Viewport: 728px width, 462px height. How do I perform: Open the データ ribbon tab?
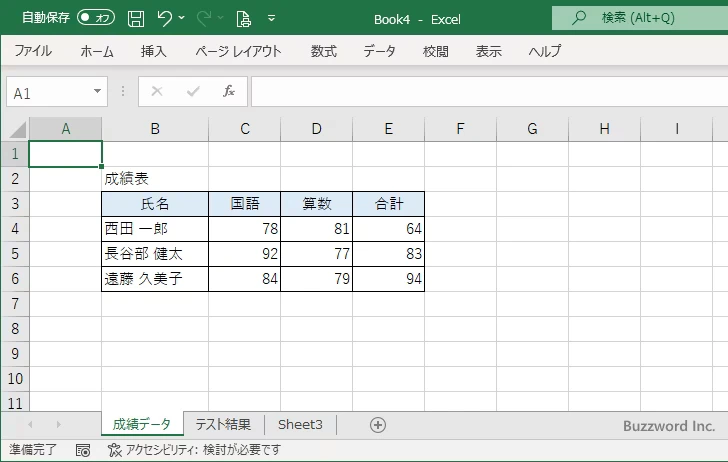tap(379, 52)
